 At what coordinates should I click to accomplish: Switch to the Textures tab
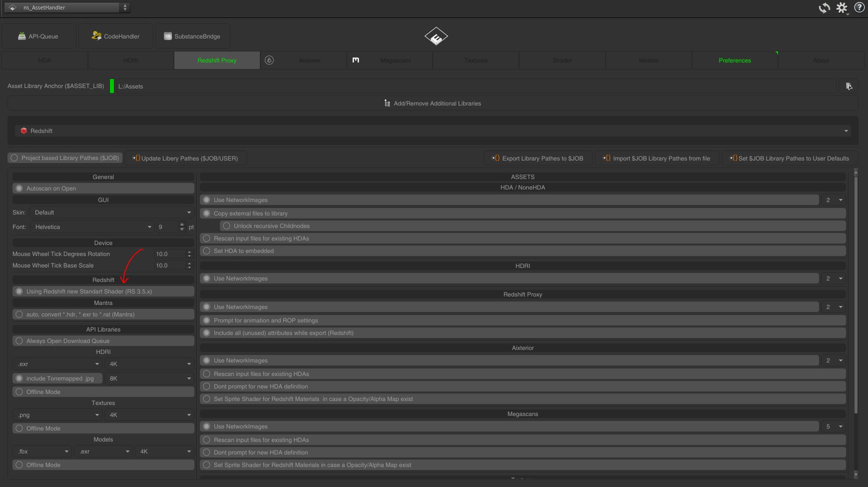pos(476,60)
